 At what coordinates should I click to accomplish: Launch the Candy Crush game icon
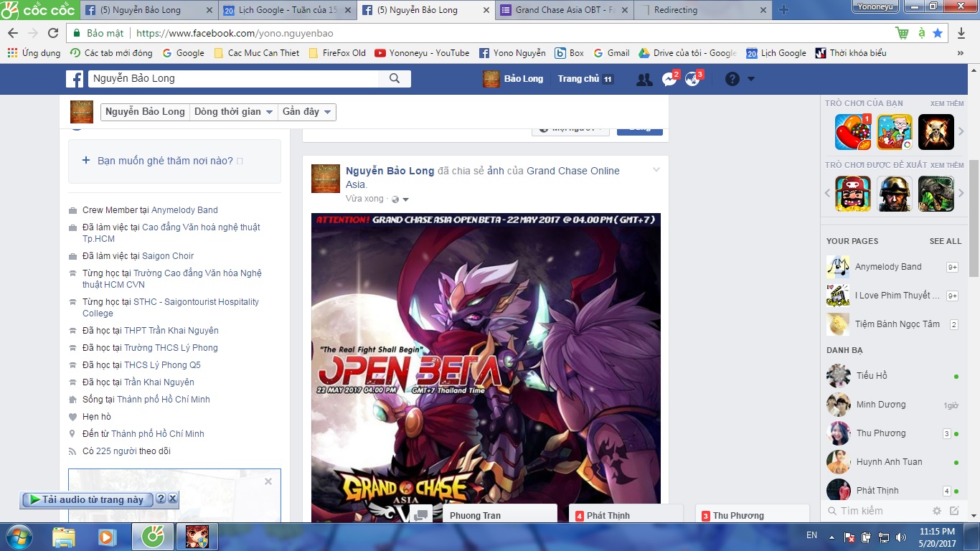pos(853,132)
